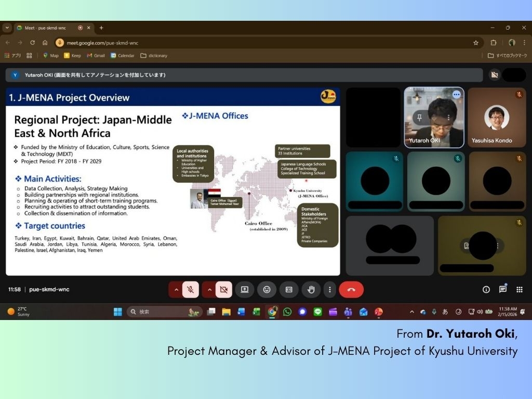Viewport: 532px width, 399px height.
Task: Pin Yutaroh OKI's video tile
Action: (419, 118)
